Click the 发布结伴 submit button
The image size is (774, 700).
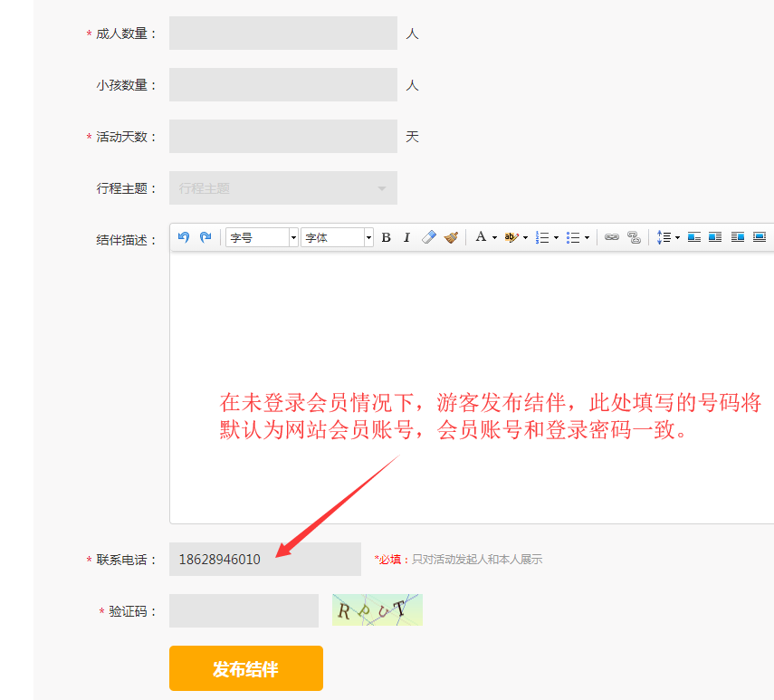245,668
